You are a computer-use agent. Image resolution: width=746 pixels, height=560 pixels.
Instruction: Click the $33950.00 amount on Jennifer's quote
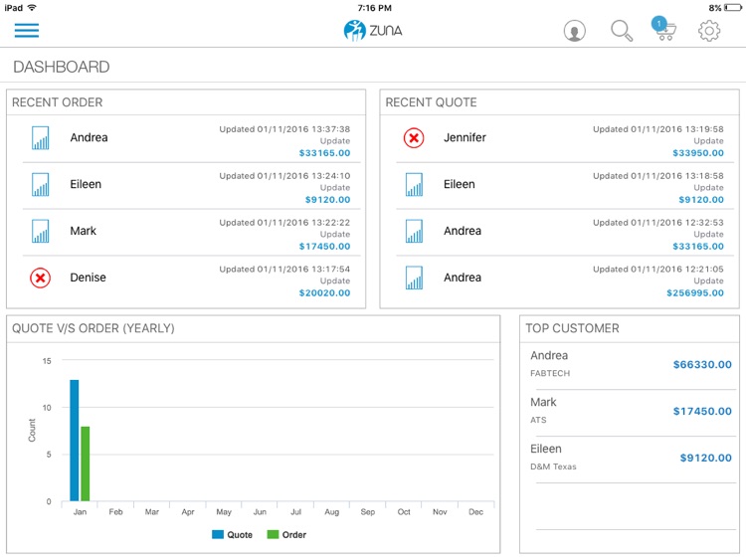click(698, 153)
